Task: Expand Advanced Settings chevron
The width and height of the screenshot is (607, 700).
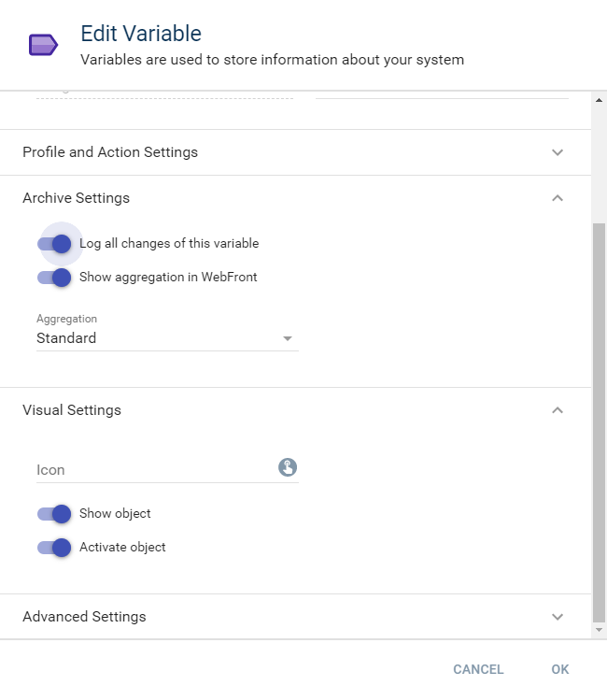Action: [558, 617]
